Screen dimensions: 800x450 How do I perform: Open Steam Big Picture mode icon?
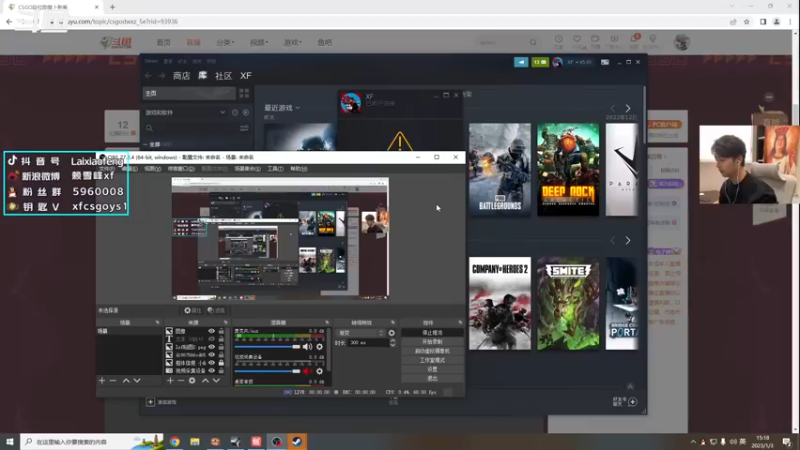(605, 62)
